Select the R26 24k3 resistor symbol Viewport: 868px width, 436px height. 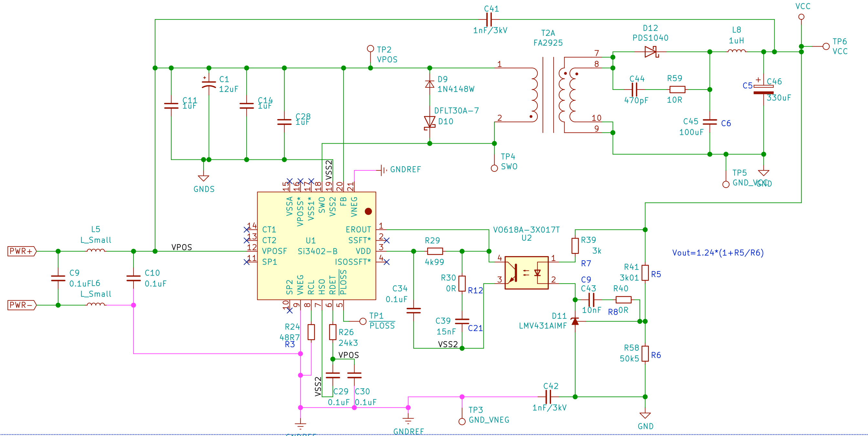(x=333, y=332)
